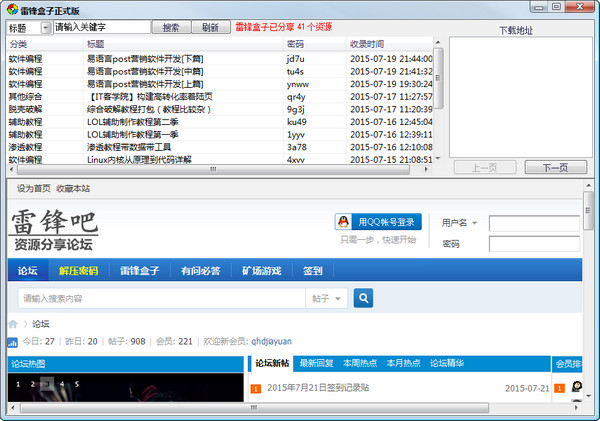600x421 pixels.
Task: Click the forum statistics bar-chart icon
Action: [x=12, y=342]
